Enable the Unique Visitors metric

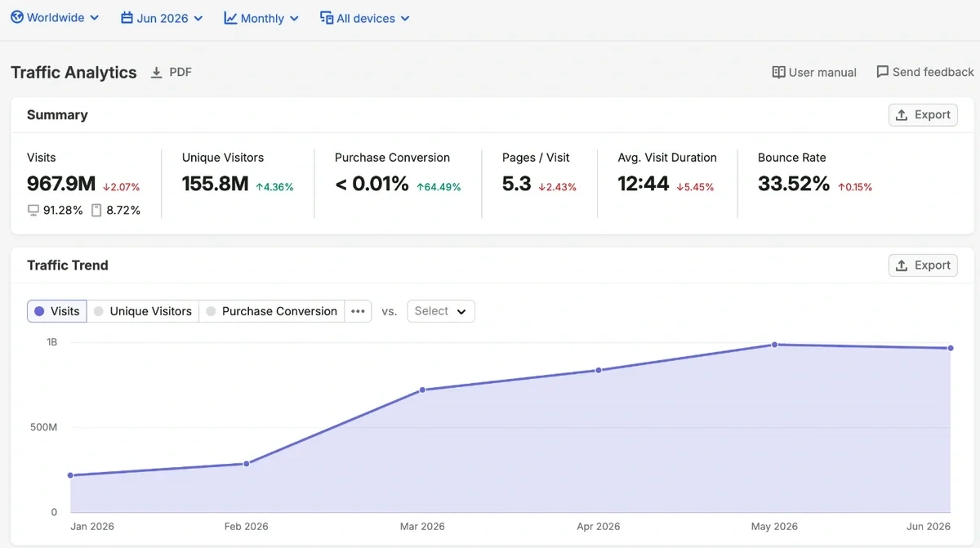pos(143,311)
